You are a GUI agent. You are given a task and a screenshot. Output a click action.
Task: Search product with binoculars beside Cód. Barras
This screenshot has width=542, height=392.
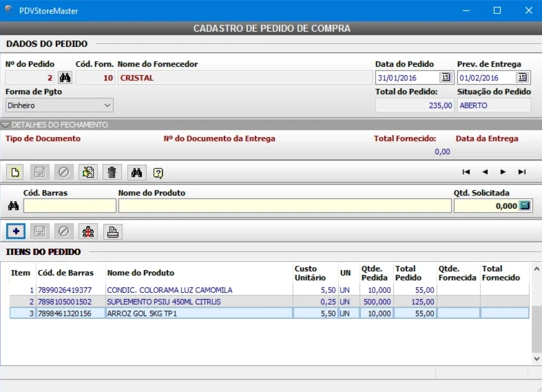click(13, 206)
